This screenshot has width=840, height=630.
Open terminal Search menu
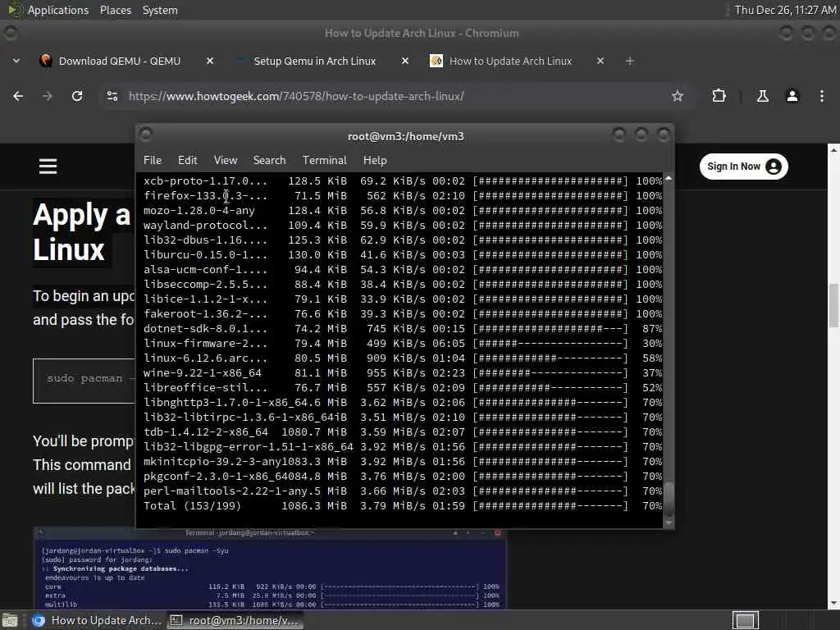click(x=269, y=160)
